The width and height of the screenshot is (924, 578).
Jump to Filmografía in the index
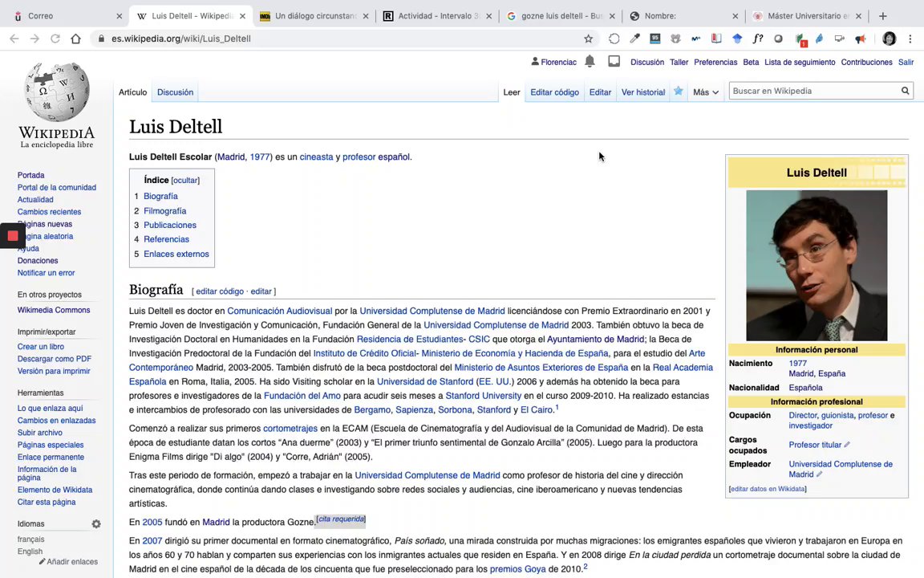165,210
